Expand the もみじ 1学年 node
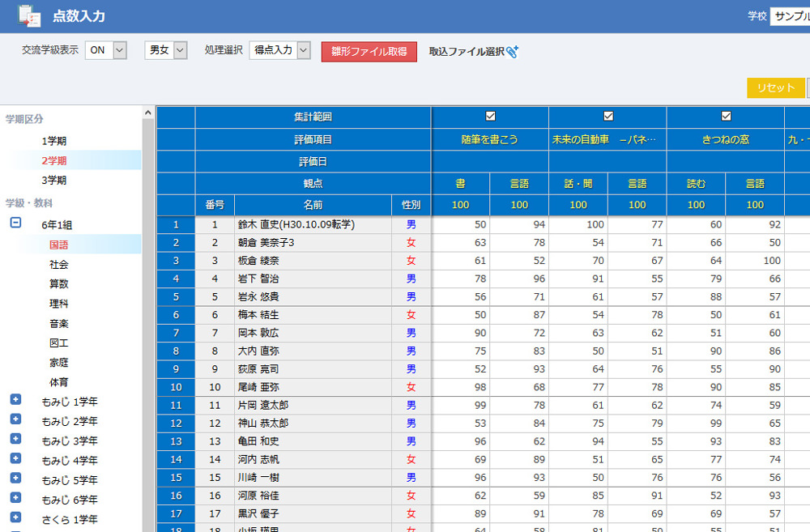 pos(15,399)
